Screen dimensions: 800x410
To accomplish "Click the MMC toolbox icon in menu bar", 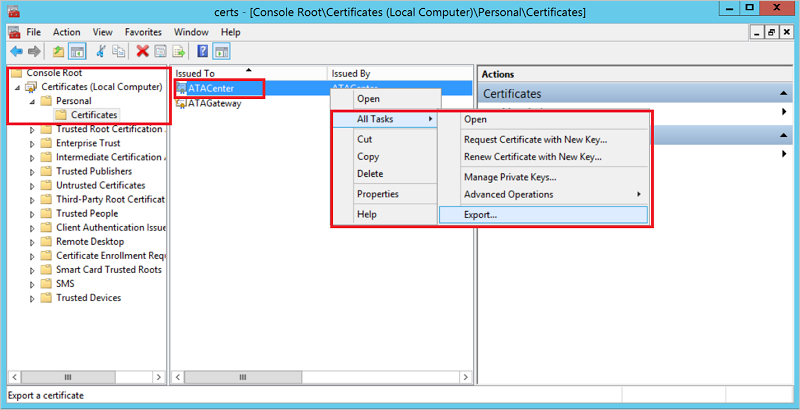I will point(14,32).
